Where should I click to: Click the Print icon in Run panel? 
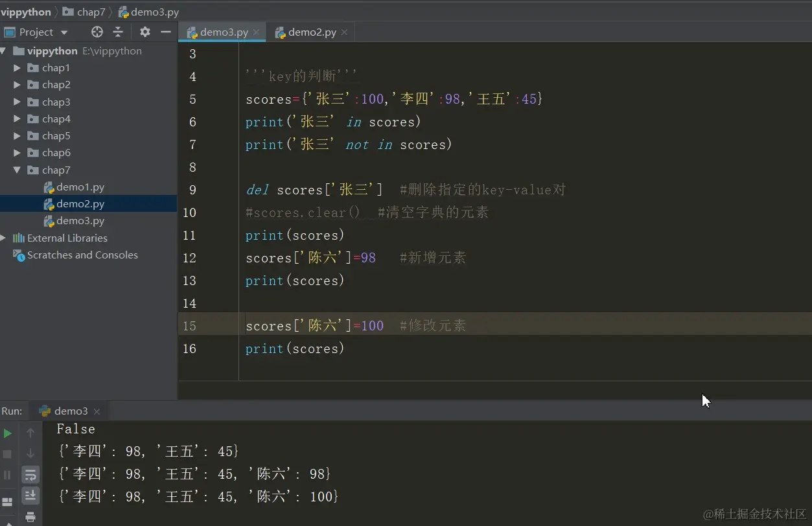click(30, 516)
